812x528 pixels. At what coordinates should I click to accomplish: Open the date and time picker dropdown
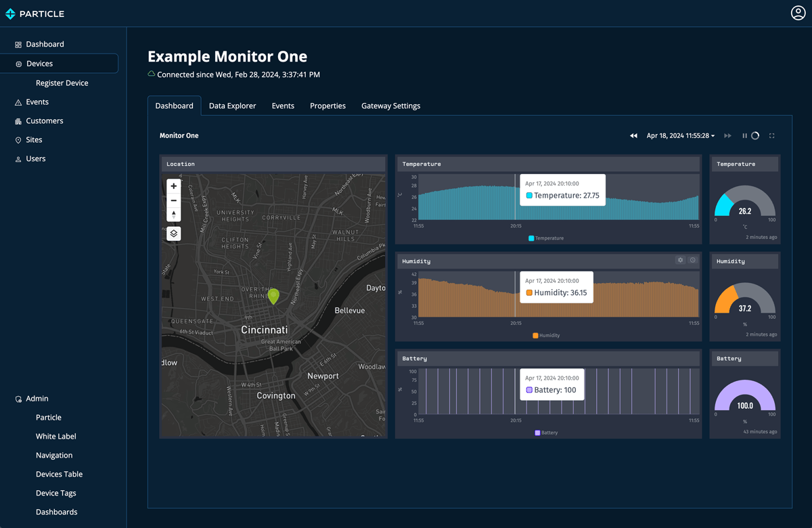681,135
